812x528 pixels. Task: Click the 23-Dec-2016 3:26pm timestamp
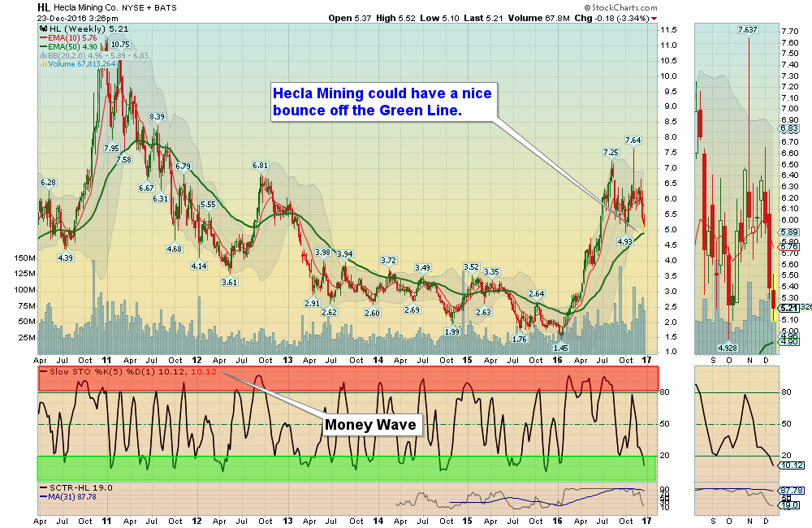click(78, 18)
